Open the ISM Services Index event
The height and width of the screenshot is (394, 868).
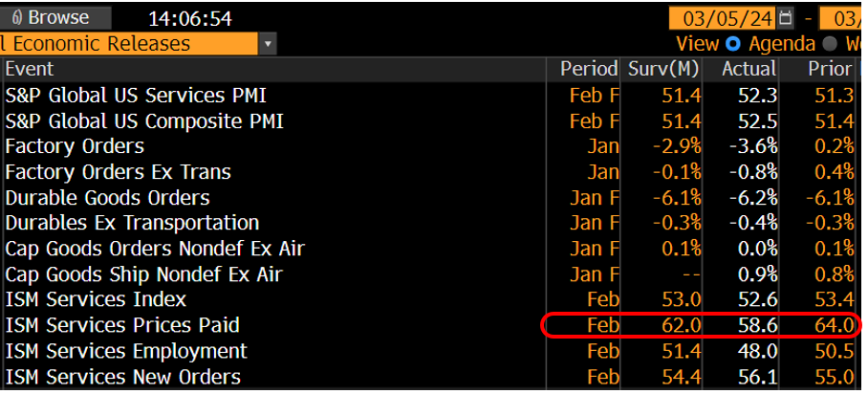[96, 299]
